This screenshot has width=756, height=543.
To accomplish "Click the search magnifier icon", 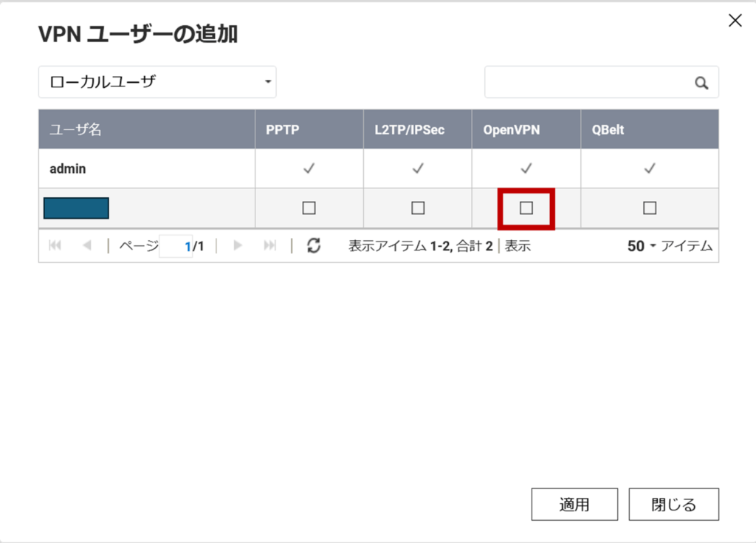I will click(x=701, y=83).
